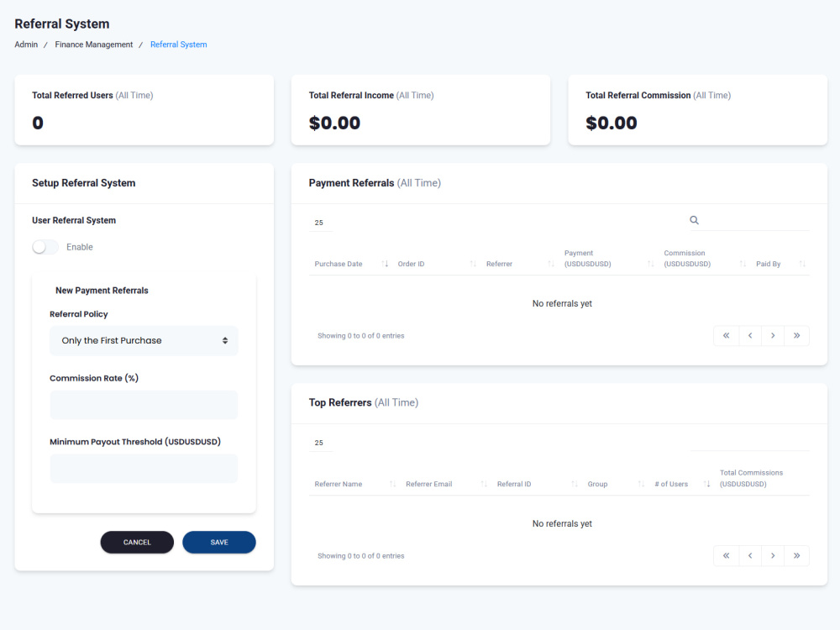840x630 pixels.
Task: Sort by Referrer Email column
Action: tap(446, 484)
